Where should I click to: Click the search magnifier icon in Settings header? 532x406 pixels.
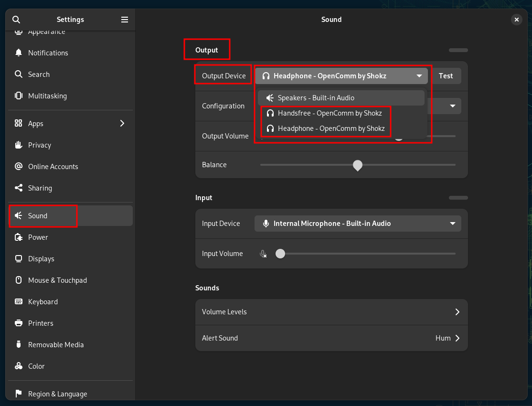[16, 20]
